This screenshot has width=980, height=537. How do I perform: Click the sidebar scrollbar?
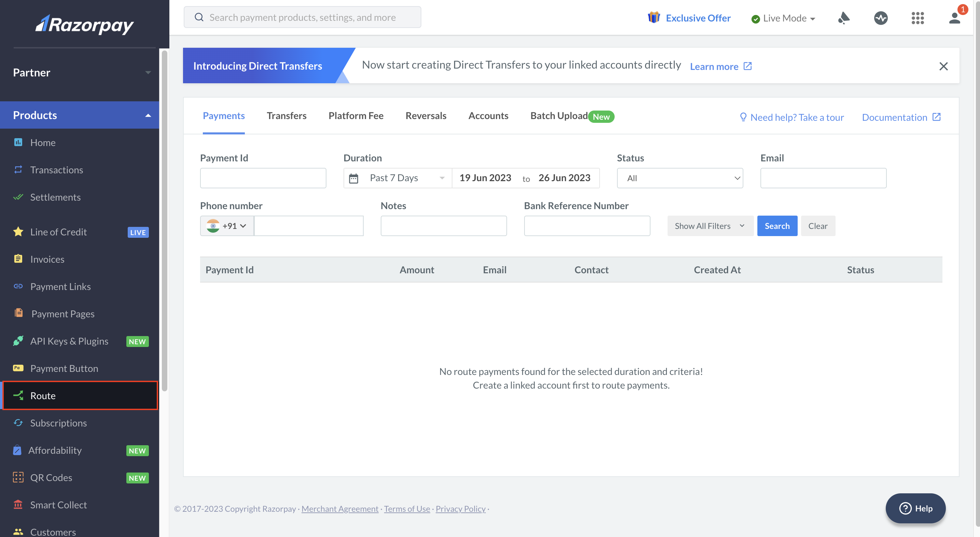[164, 220]
